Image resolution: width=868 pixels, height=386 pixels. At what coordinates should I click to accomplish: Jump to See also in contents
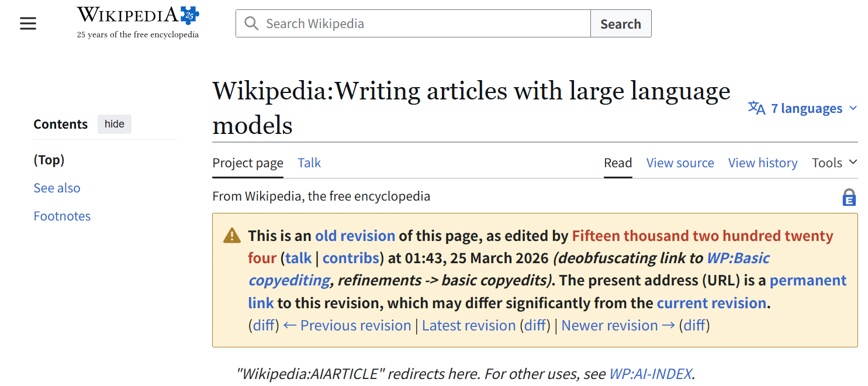57,188
